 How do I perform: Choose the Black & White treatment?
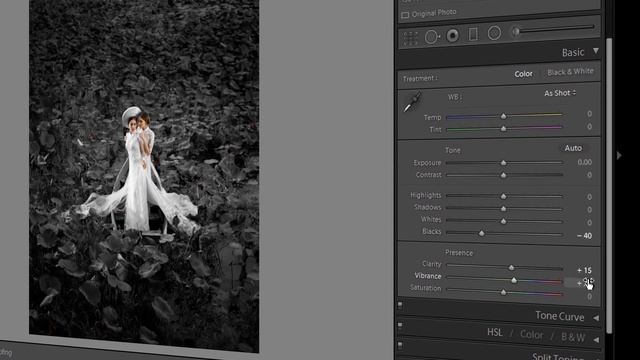570,72
